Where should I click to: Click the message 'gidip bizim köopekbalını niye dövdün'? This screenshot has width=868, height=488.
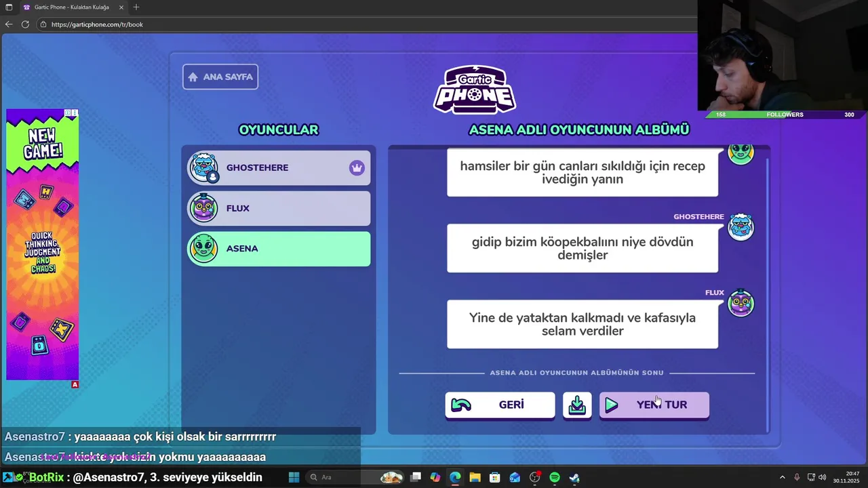(583, 249)
